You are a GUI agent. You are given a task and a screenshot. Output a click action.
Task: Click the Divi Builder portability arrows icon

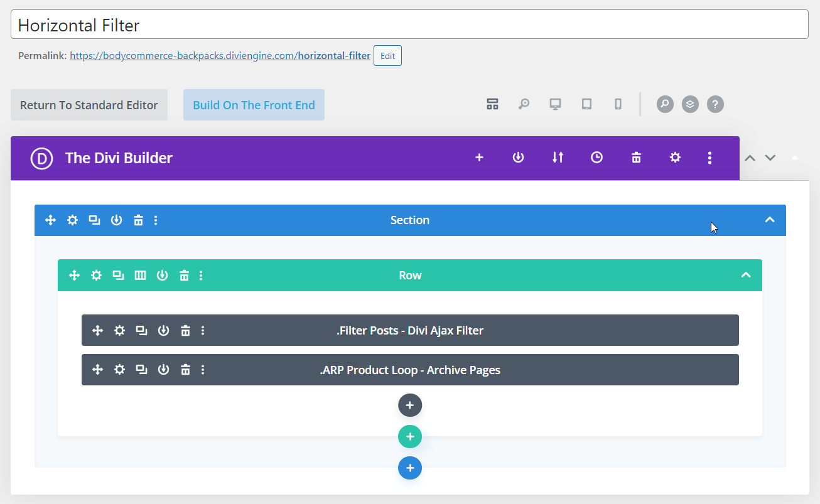coord(558,158)
